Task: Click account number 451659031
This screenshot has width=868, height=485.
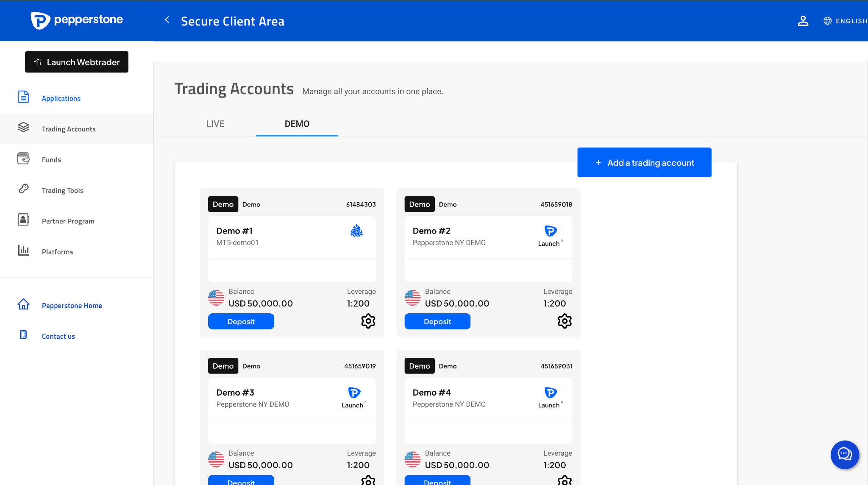Action: [x=556, y=366]
